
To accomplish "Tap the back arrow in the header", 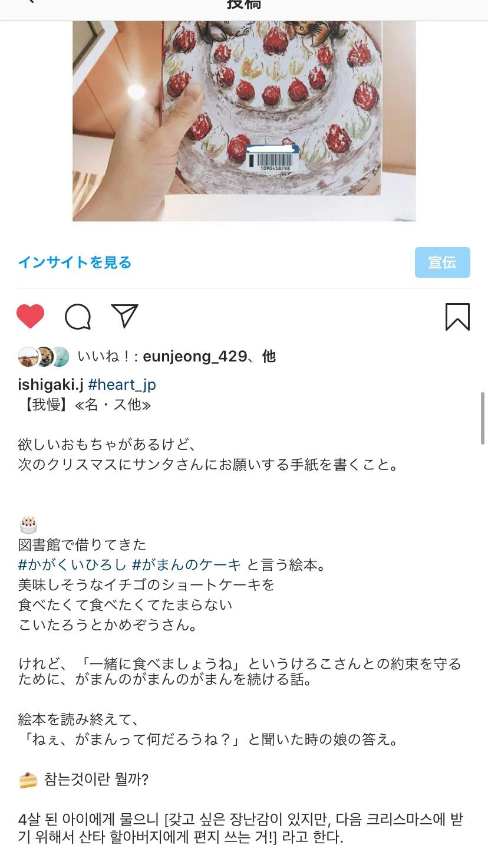I will pos(31,2).
